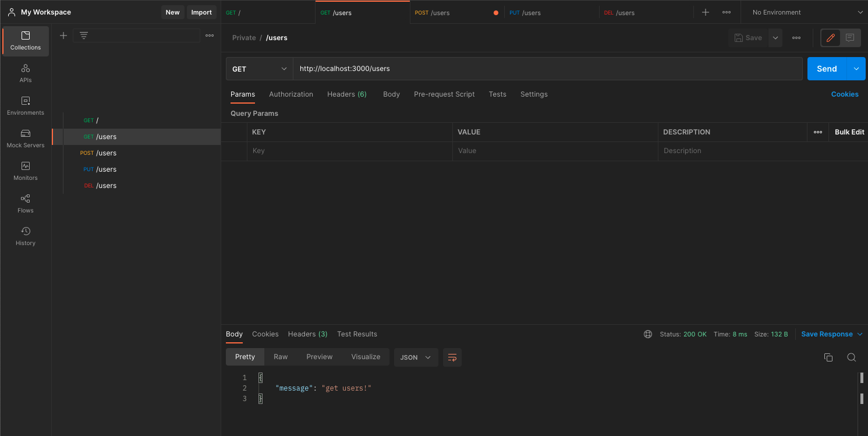Open the APIs sidebar panel
This screenshot has height=436, width=868.
click(26, 73)
